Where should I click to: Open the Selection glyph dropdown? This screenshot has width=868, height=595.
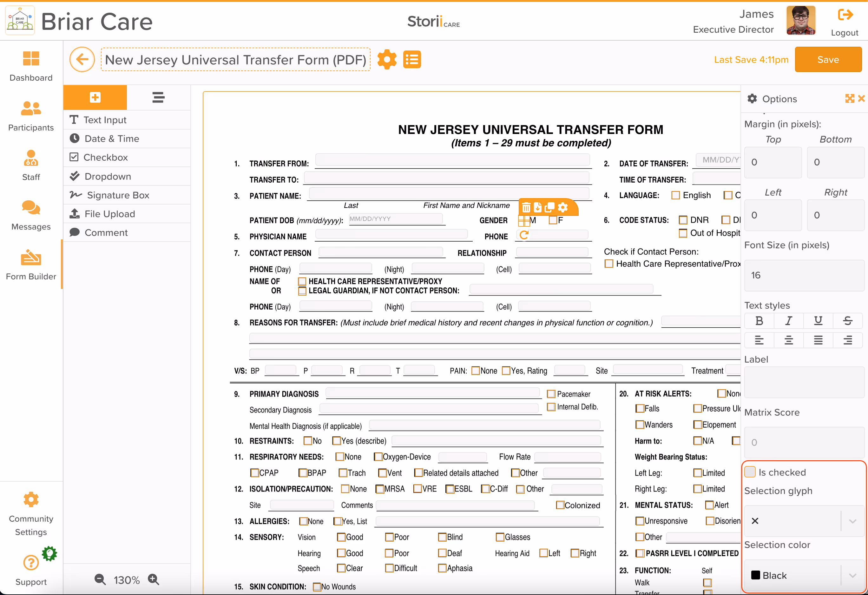[x=804, y=521]
